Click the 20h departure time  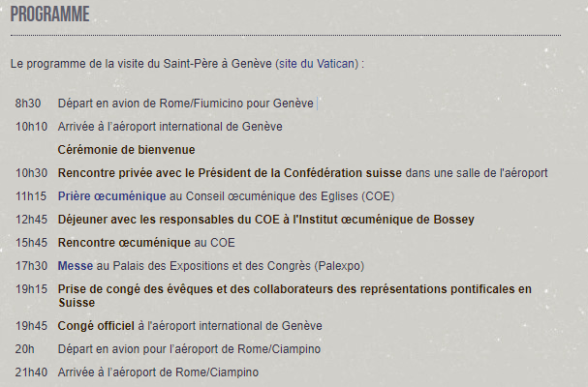24,349
